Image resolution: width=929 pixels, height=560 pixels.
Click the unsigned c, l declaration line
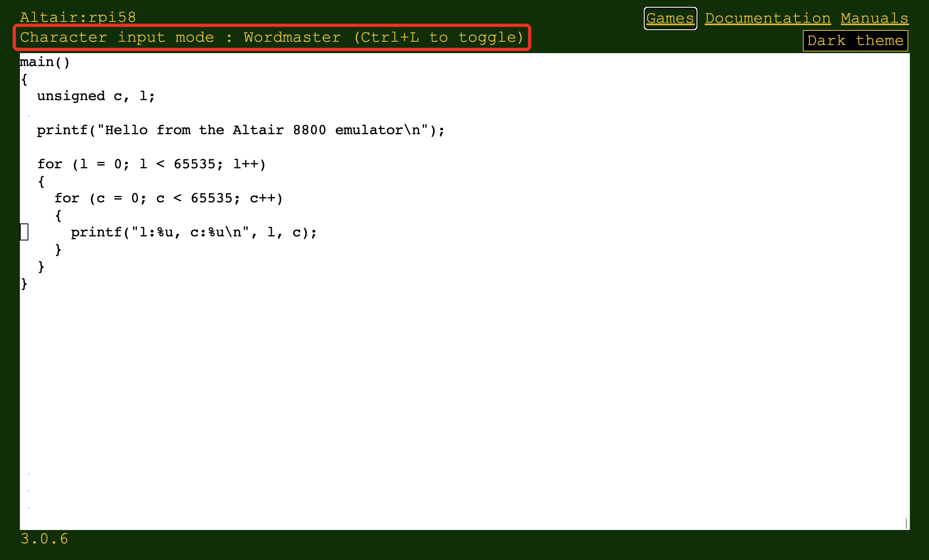[x=96, y=96]
